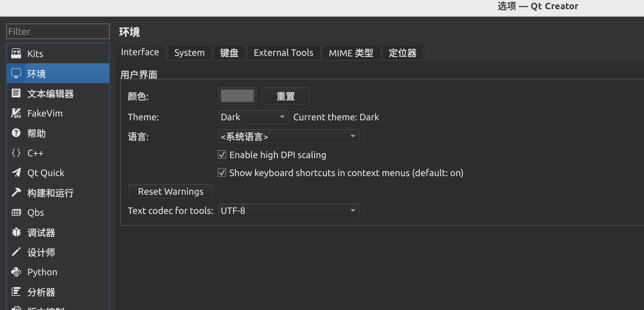
Task: Click the Qt Quick paper plane icon
Action: [16, 173]
